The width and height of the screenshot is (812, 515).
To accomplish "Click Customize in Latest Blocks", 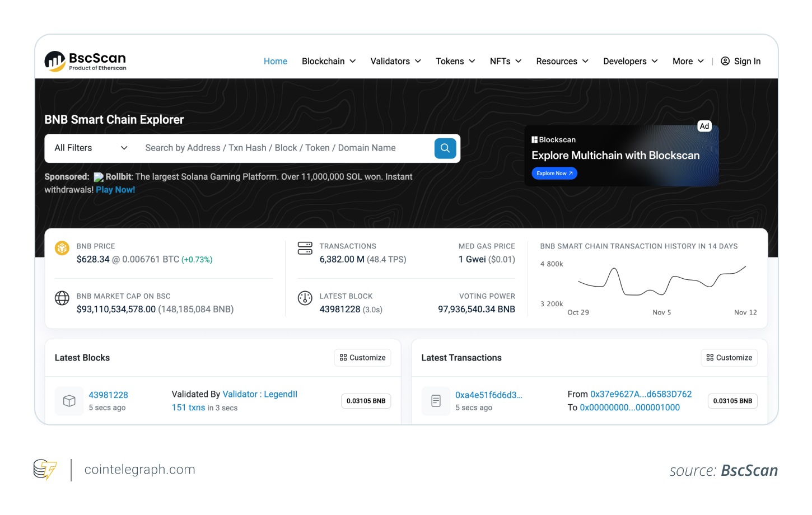I will tap(363, 358).
